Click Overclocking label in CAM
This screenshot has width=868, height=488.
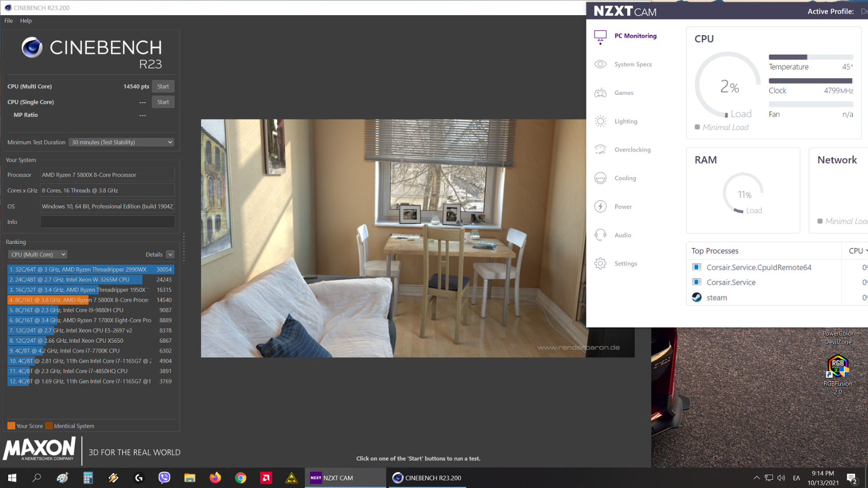pyautogui.click(x=633, y=150)
